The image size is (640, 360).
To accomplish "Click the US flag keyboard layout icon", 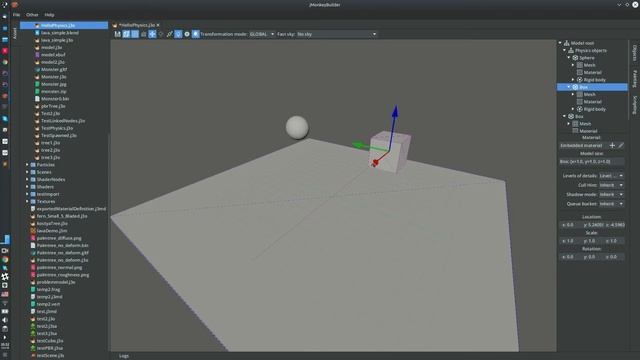I will tap(5, 294).
